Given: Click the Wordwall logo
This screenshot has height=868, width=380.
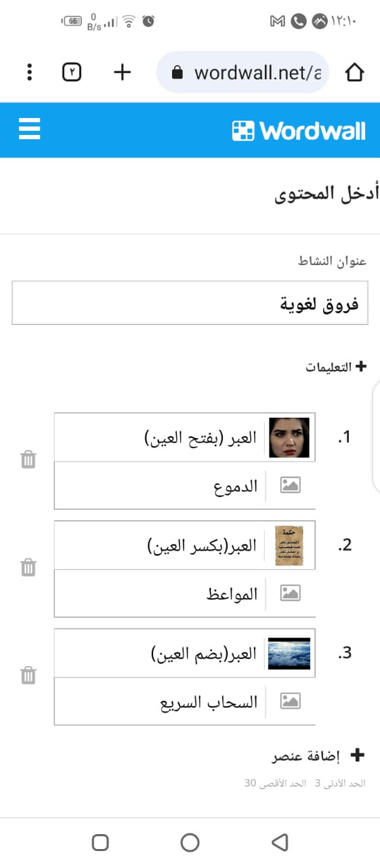Looking at the screenshot, I should point(299,130).
